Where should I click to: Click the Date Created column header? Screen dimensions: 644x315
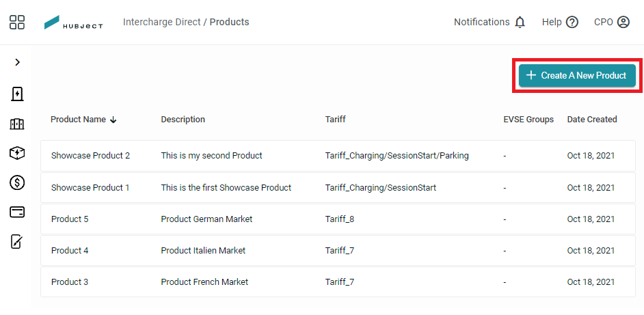pyautogui.click(x=592, y=119)
